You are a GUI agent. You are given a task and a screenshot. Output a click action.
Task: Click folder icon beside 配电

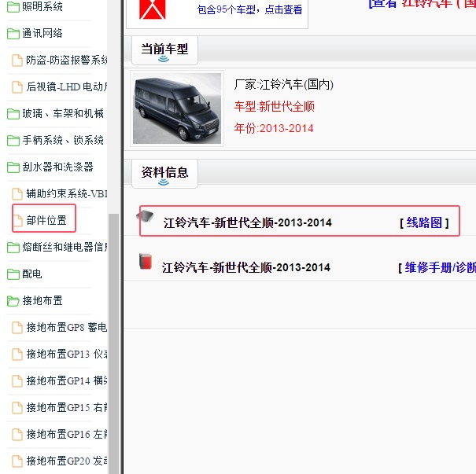[x=13, y=274]
